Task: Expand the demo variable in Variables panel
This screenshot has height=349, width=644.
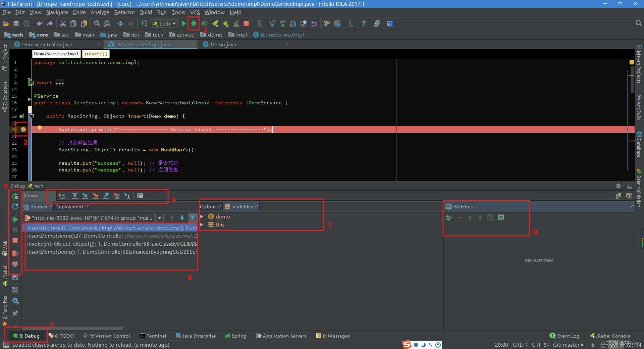Action: click(x=202, y=216)
